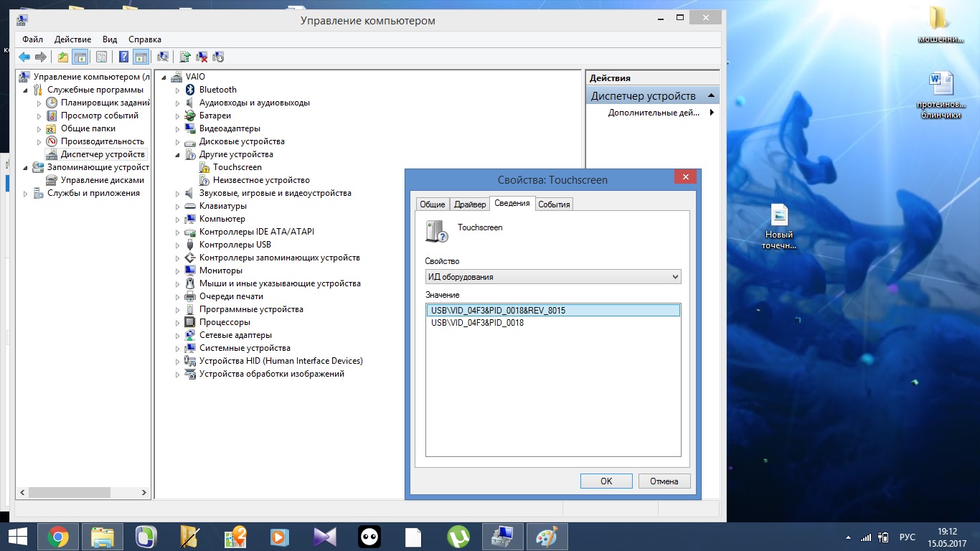Open the Paint taskbar icon

pos(547,537)
